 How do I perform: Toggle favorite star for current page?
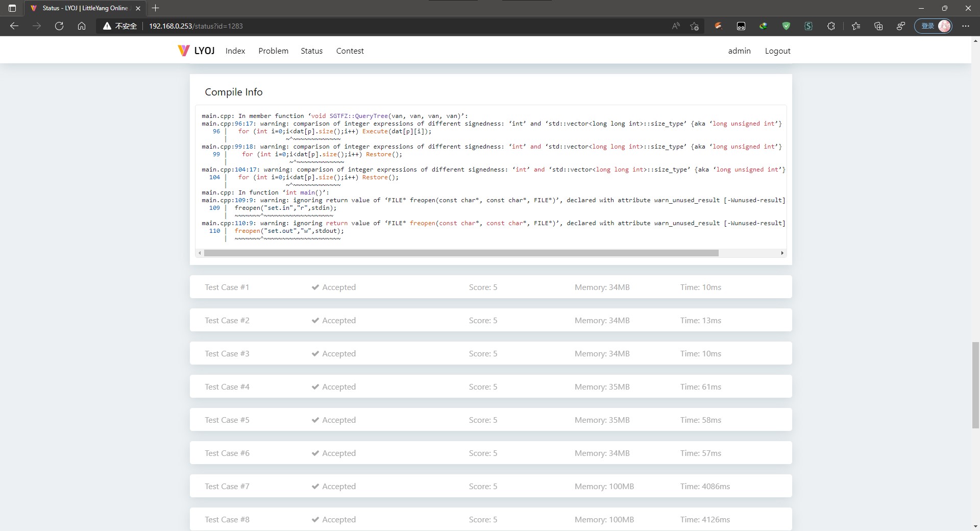pyautogui.click(x=694, y=26)
